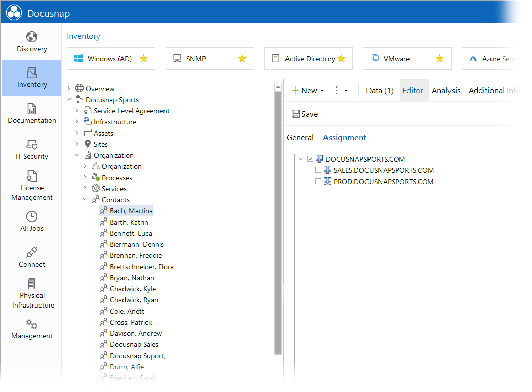Select the Inventory sidebar icon
The height and width of the screenshot is (392, 532).
coord(32,72)
